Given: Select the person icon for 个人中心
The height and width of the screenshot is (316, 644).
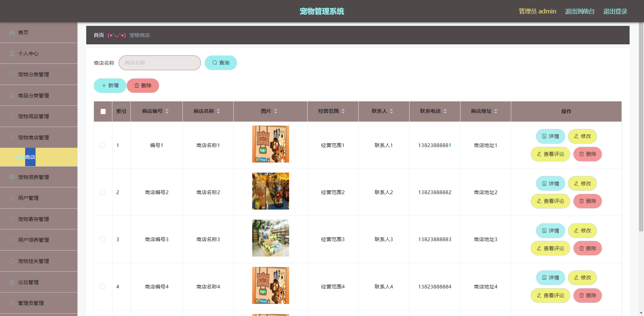Looking at the screenshot, I should coord(12,53).
